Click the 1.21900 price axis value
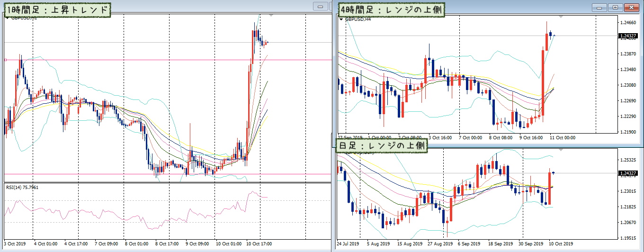The image size is (644, 252). [x=627, y=132]
